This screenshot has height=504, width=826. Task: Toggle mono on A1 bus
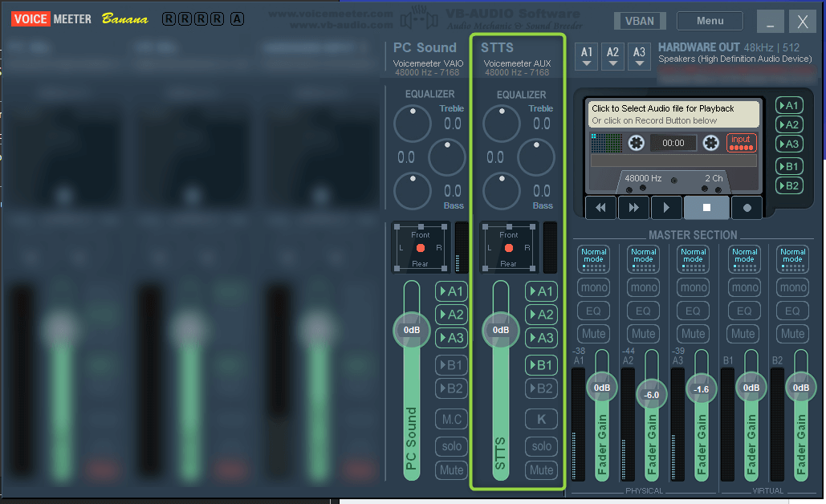coord(594,287)
